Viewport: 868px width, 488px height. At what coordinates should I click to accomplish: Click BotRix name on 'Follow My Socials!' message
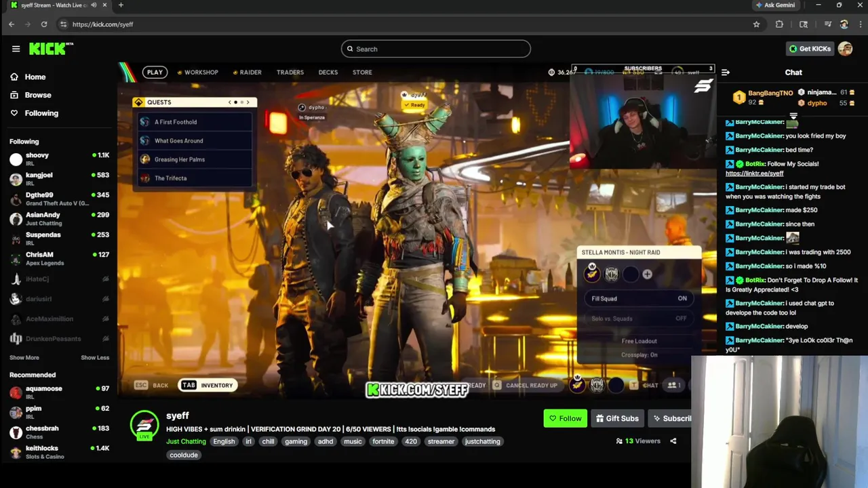click(755, 164)
